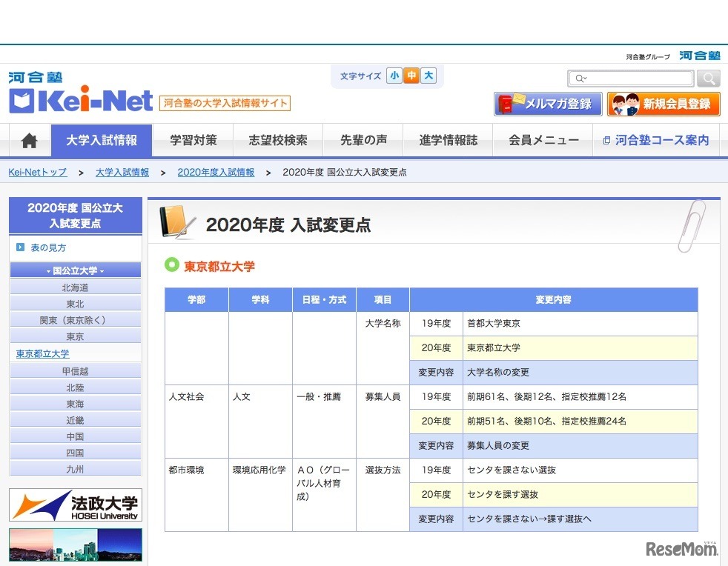Screen dimensions: 728x566
Task: Select the 中 font size option
Action: pos(411,76)
